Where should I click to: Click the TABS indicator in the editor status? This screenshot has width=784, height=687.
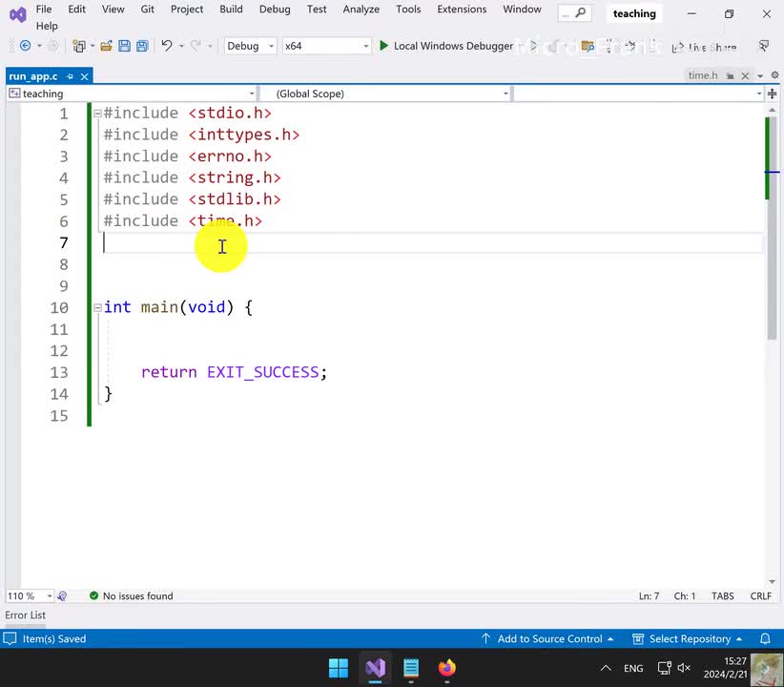[x=723, y=596]
